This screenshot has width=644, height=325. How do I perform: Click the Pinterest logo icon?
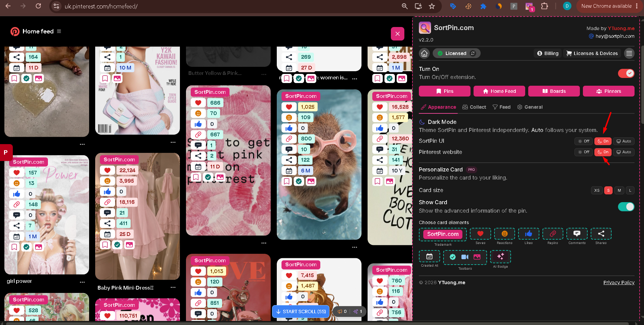click(x=15, y=31)
